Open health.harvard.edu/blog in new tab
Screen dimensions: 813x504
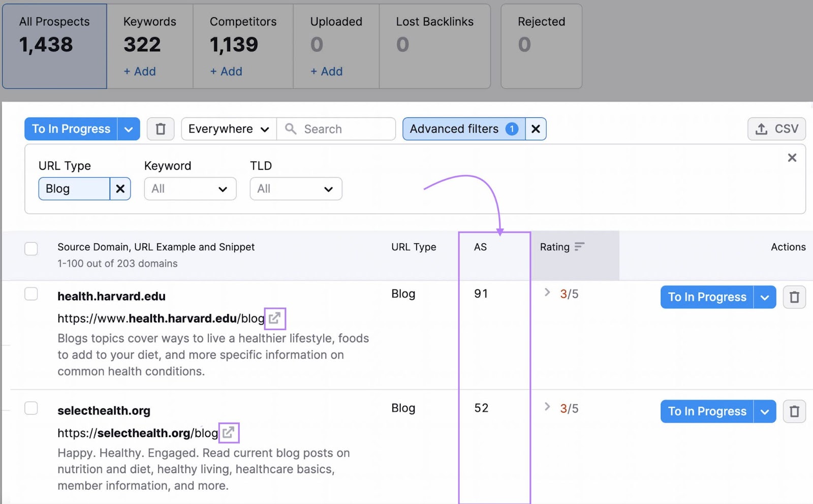[x=275, y=319]
